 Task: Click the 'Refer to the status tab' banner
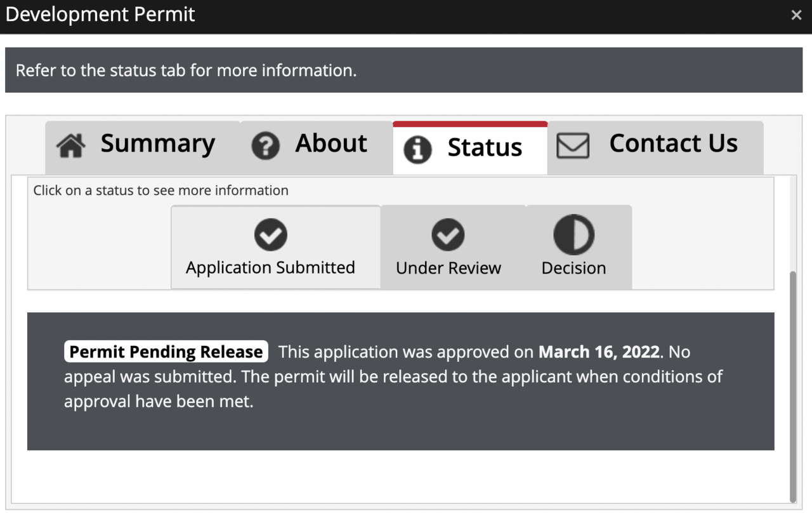[186, 70]
